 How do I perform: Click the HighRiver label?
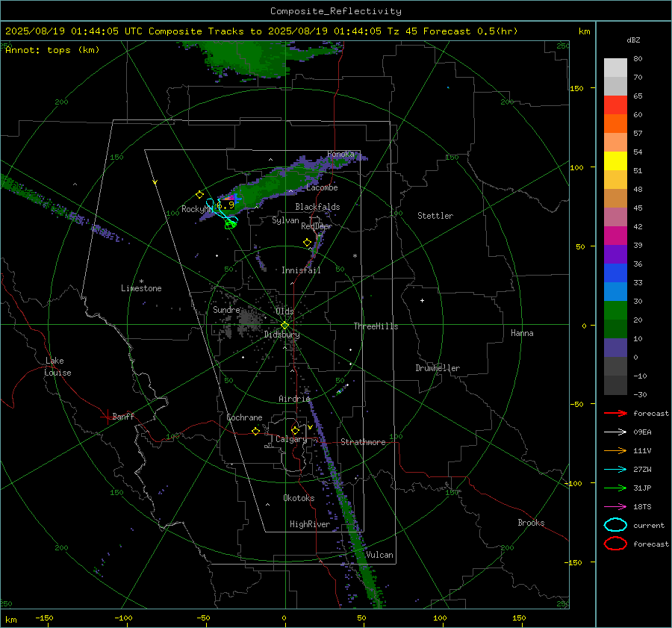pos(310,524)
